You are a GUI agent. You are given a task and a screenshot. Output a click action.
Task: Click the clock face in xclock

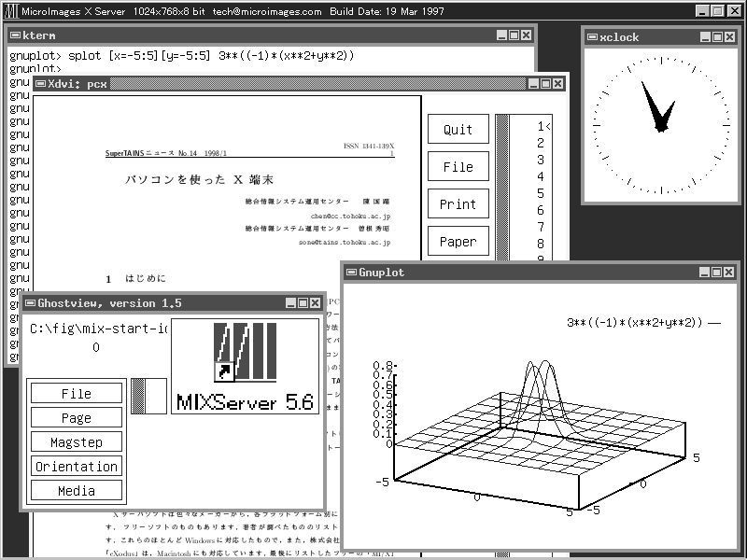pos(661,125)
